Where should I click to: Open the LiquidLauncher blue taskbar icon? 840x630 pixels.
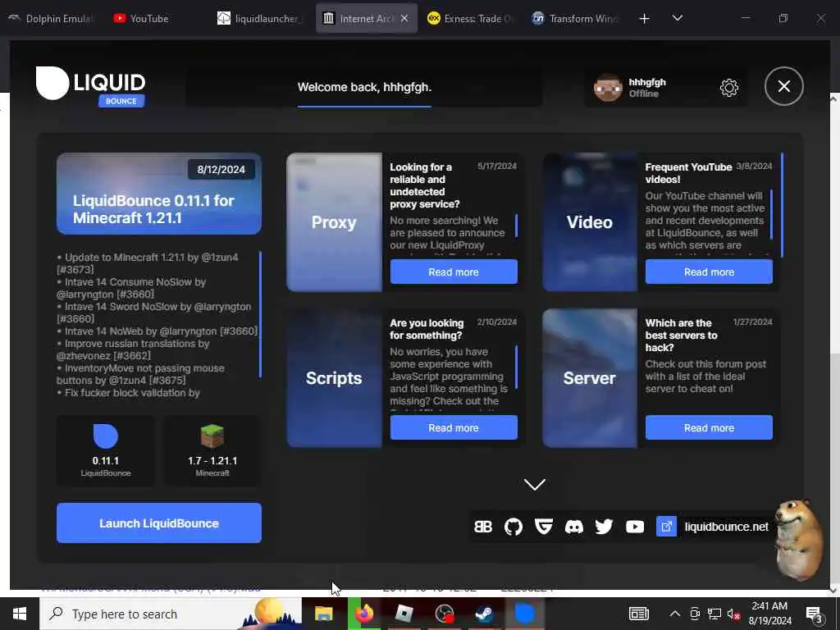point(524,614)
